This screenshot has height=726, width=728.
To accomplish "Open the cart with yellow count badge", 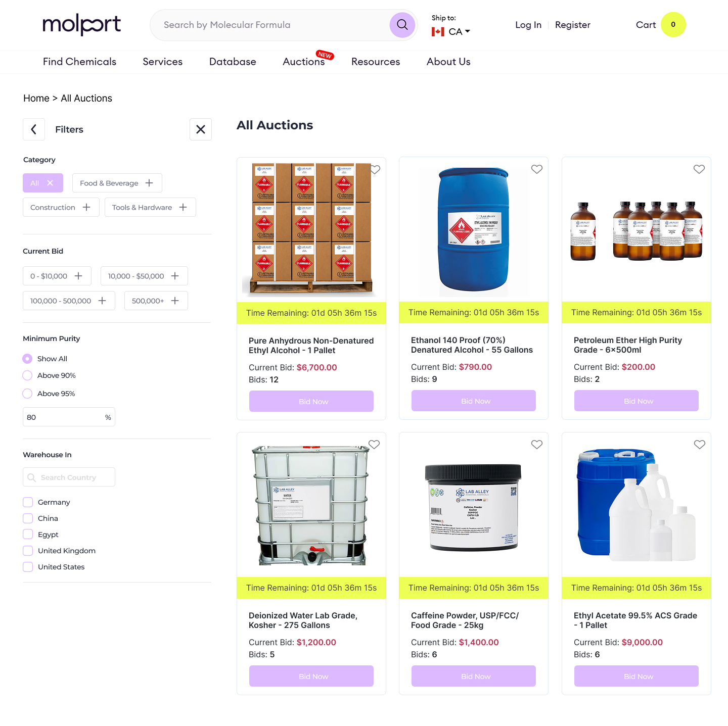I will [660, 25].
